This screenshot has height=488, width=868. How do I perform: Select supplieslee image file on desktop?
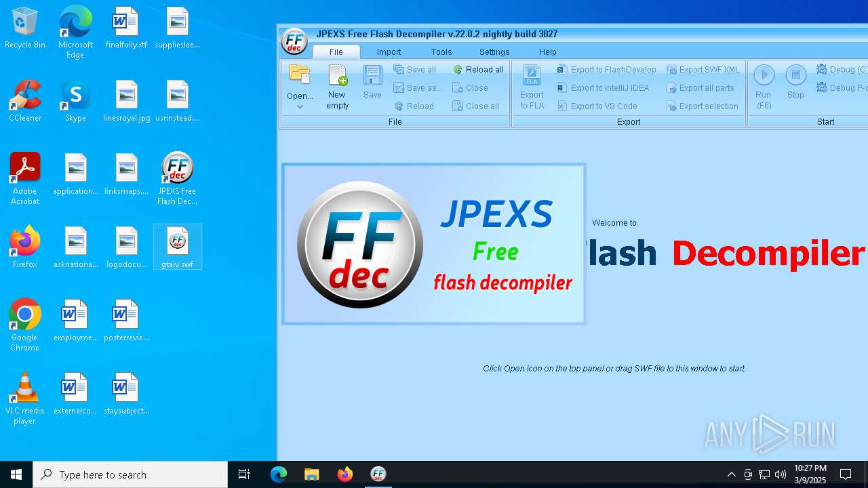point(177,28)
